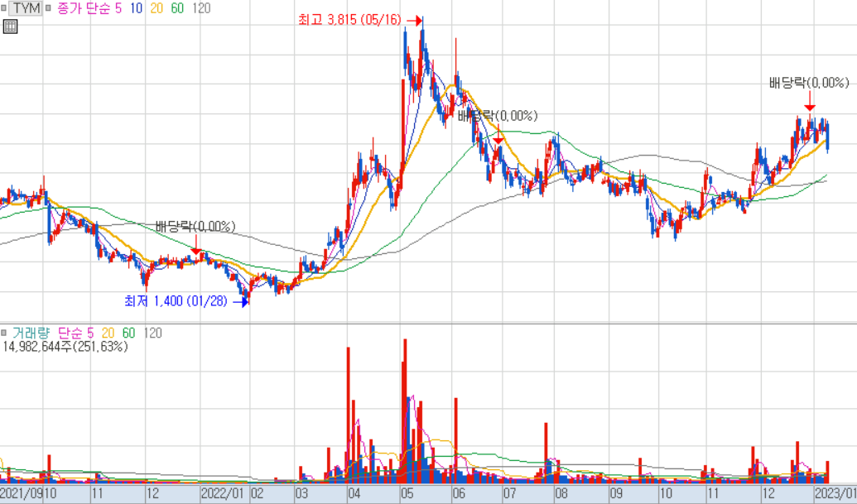Open the data table grid icon
This screenshot has height=504, width=857.
pyautogui.click(x=10, y=26)
